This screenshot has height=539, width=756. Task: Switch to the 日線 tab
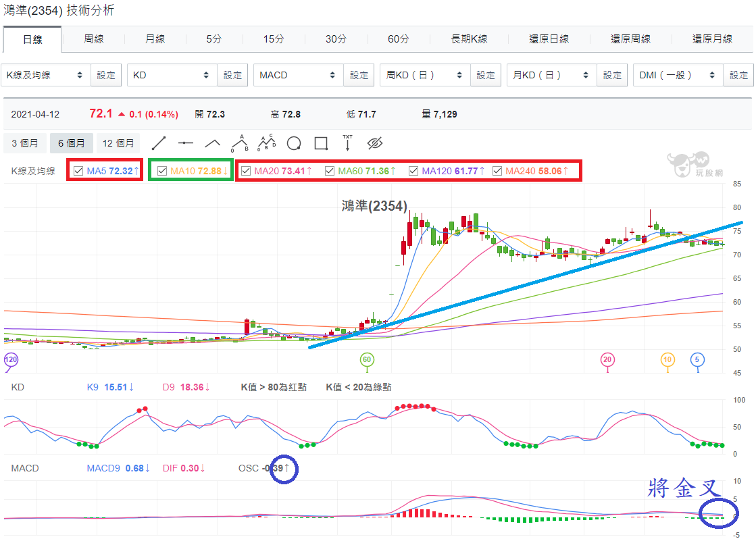32,40
